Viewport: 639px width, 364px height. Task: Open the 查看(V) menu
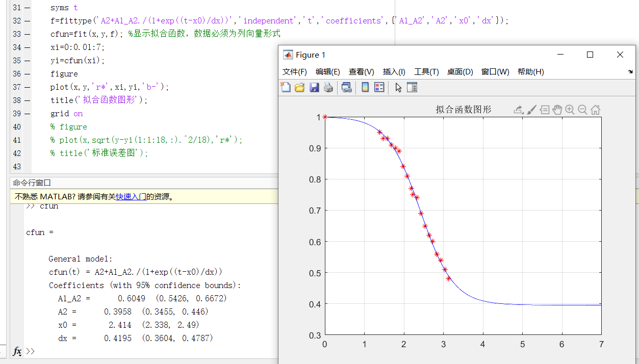(362, 72)
